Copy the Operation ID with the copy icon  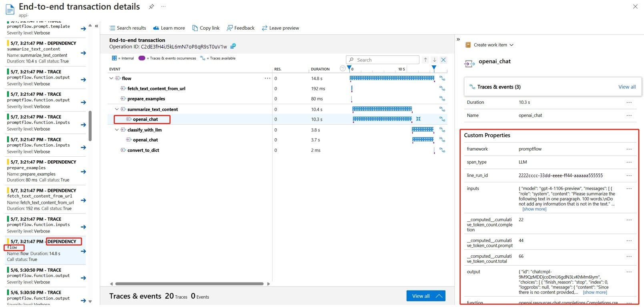[x=233, y=46]
